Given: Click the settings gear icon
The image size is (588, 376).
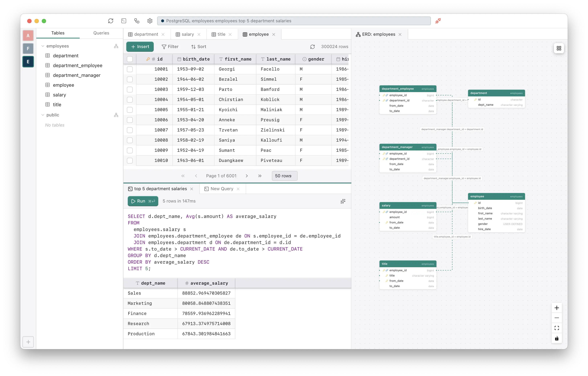Looking at the screenshot, I should click(150, 21).
